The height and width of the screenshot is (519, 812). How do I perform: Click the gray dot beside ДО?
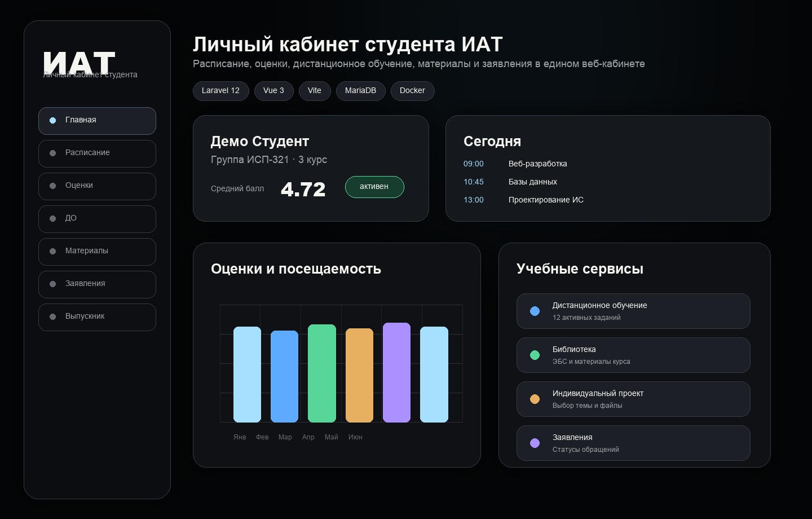tap(53, 218)
